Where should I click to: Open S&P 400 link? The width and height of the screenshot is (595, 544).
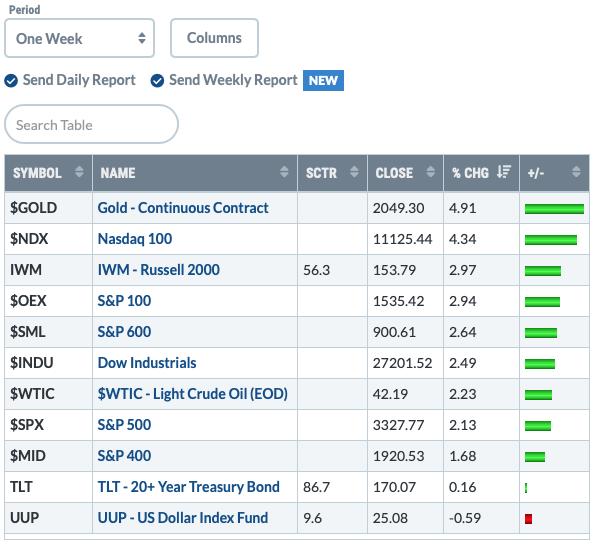124,456
